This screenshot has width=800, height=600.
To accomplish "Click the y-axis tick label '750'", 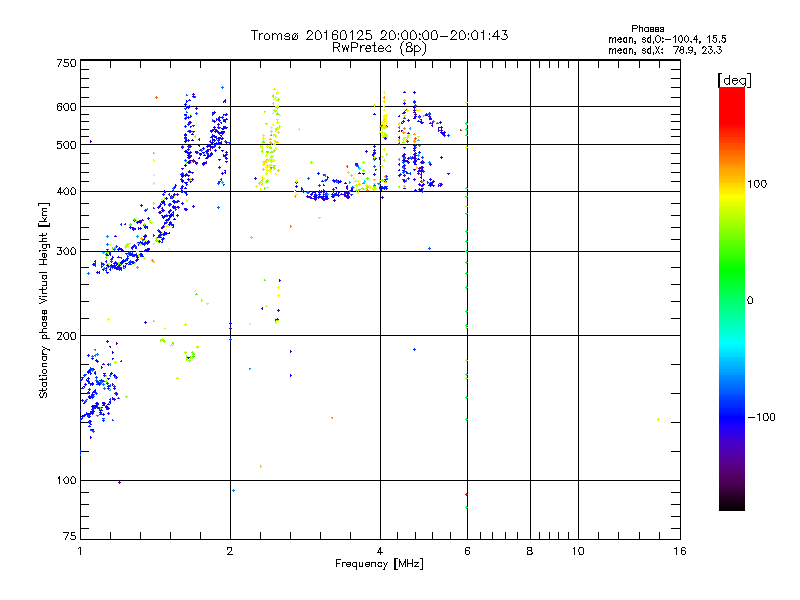I will [66, 63].
